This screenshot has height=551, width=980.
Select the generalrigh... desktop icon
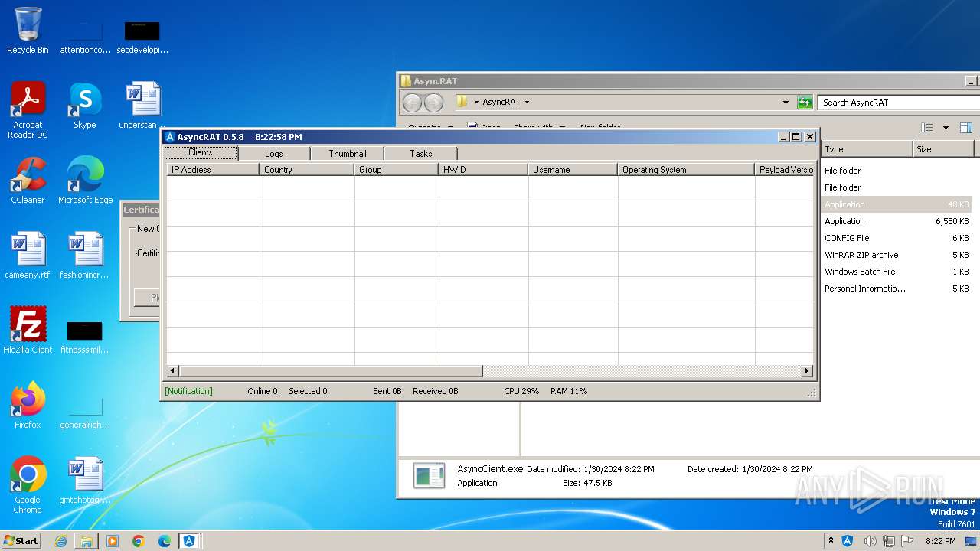[x=85, y=413]
